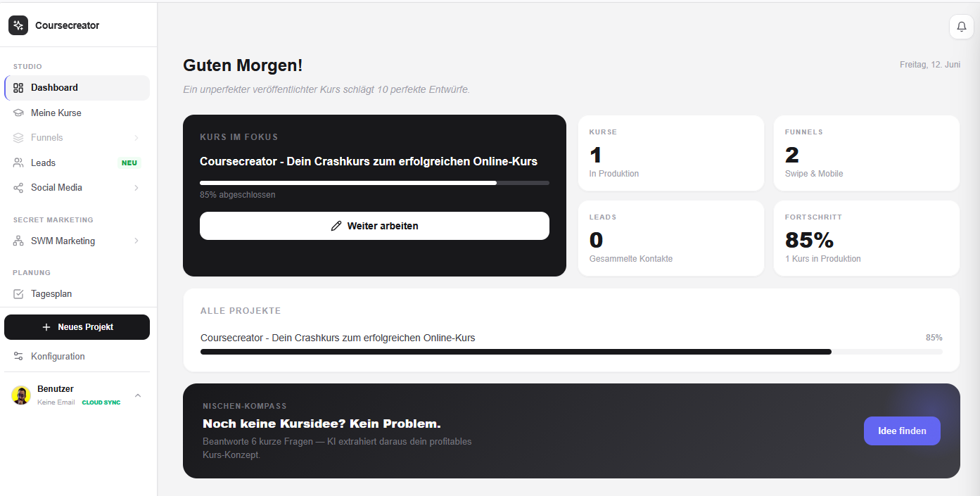Click the layers icon beside Funnels
The width and height of the screenshot is (980, 496).
(18, 138)
